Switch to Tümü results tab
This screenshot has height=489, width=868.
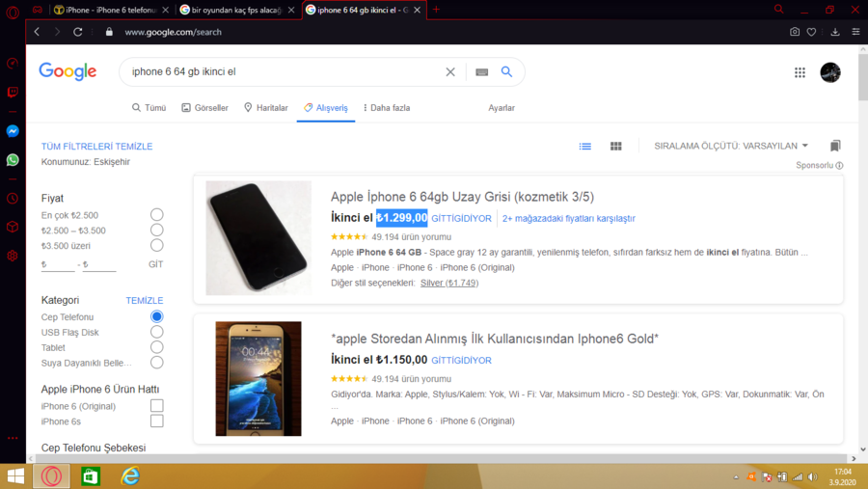click(149, 108)
